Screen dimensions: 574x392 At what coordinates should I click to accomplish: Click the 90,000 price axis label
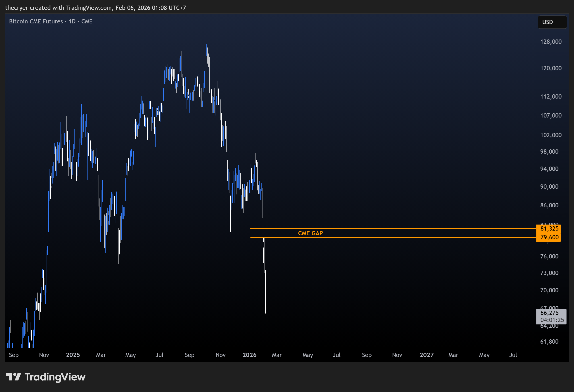click(x=549, y=187)
